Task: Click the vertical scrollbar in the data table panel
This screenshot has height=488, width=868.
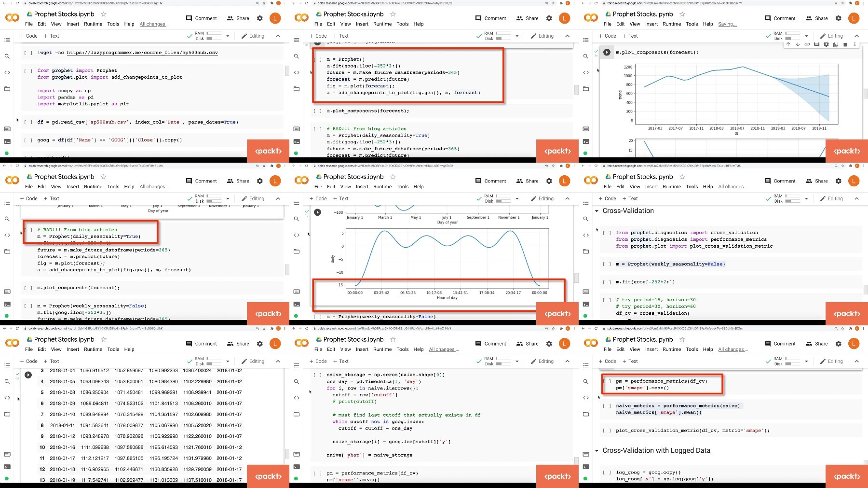Action: (x=287, y=453)
